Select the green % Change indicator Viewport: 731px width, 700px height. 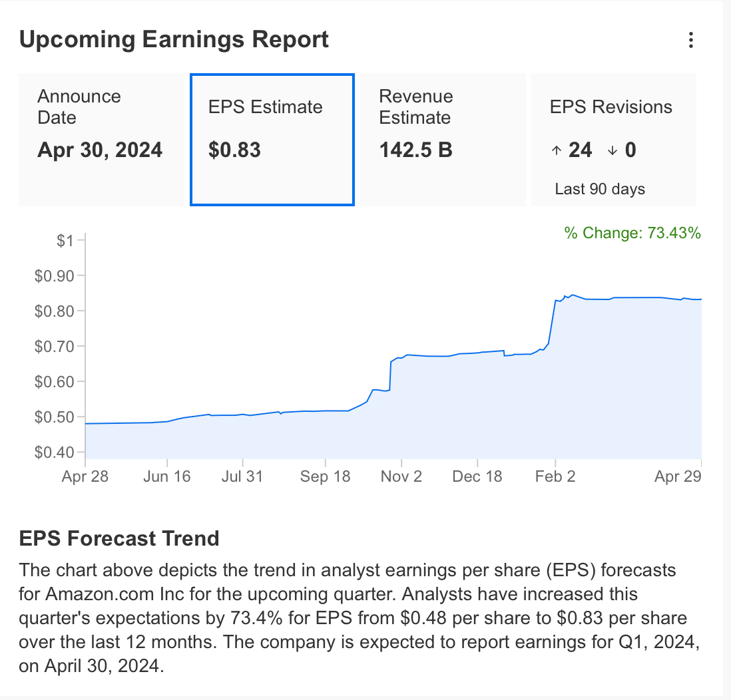click(631, 234)
